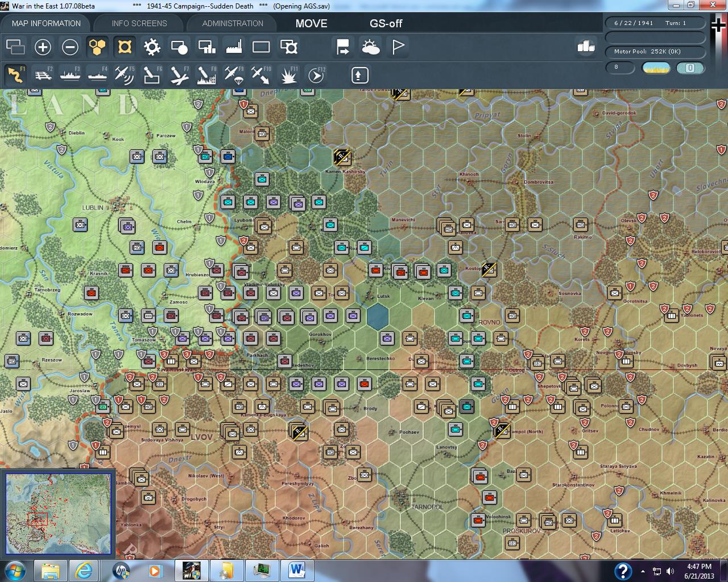Viewport: 728px width, 582px height.
Task: Open the bar chart statistics icon
Action: [586, 47]
